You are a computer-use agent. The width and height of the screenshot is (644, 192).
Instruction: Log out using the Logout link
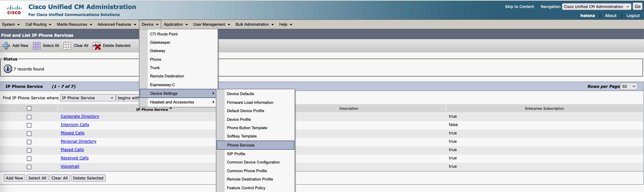coord(633,16)
